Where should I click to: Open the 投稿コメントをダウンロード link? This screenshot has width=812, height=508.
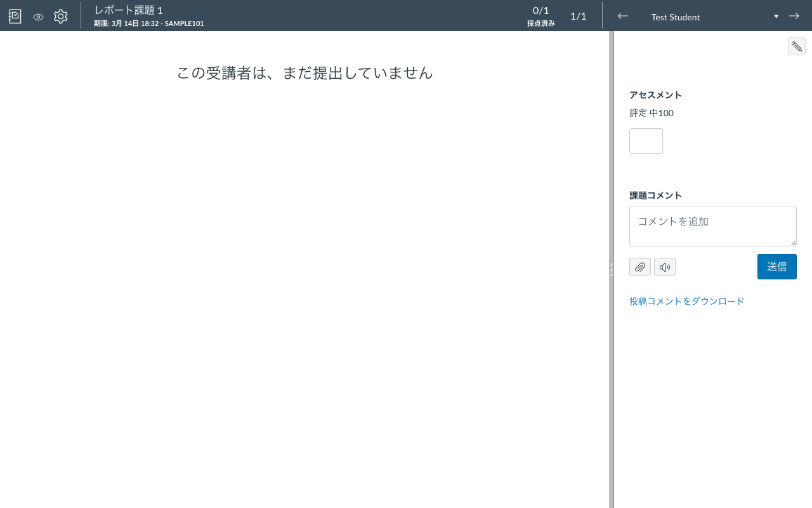click(686, 300)
